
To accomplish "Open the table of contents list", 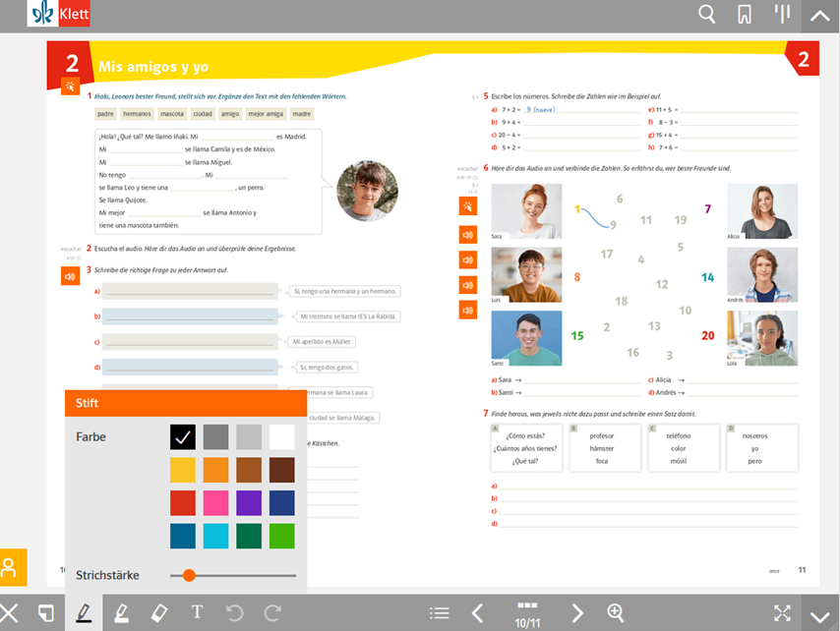I will pyautogui.click(x=440, y=613).
